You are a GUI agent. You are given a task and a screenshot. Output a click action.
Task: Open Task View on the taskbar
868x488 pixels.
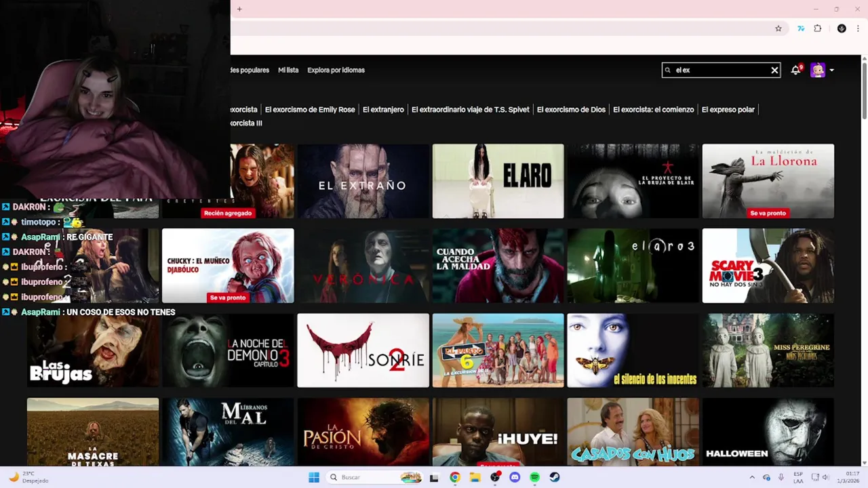click(x=434, y=477)
